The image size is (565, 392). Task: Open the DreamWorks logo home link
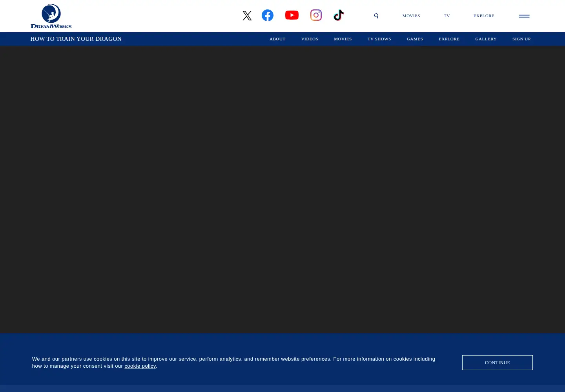click(x=51, y=16)
